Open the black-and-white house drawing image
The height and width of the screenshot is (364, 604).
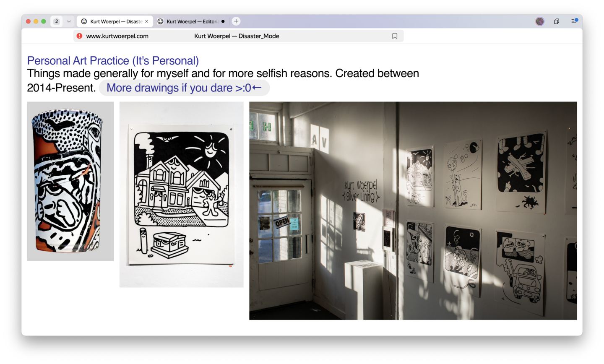click(182, 195)
